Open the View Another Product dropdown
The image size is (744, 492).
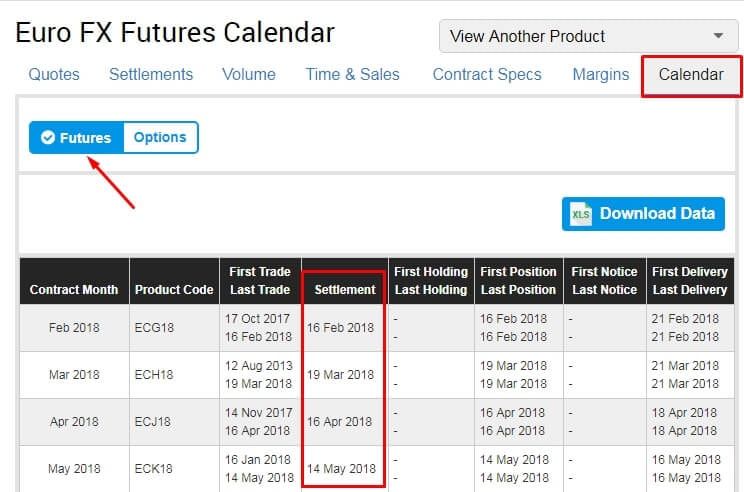pos(588,36)
